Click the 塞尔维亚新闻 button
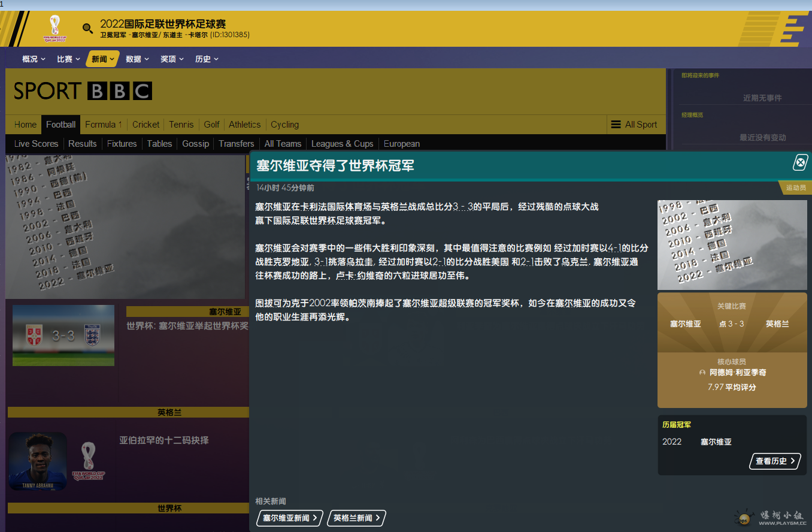Viewport: 812px width, 532px height. click(x=290, y=518)
